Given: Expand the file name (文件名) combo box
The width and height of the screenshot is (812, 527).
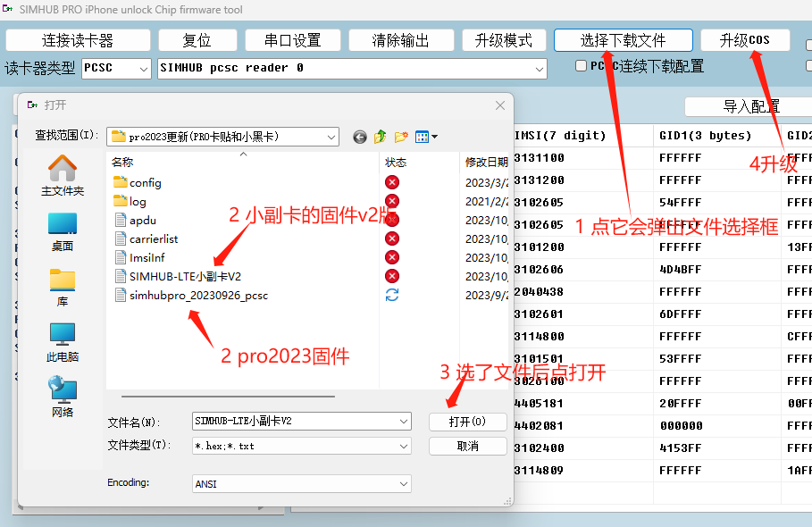Looking at the screenshot, I should click(404, 422).
